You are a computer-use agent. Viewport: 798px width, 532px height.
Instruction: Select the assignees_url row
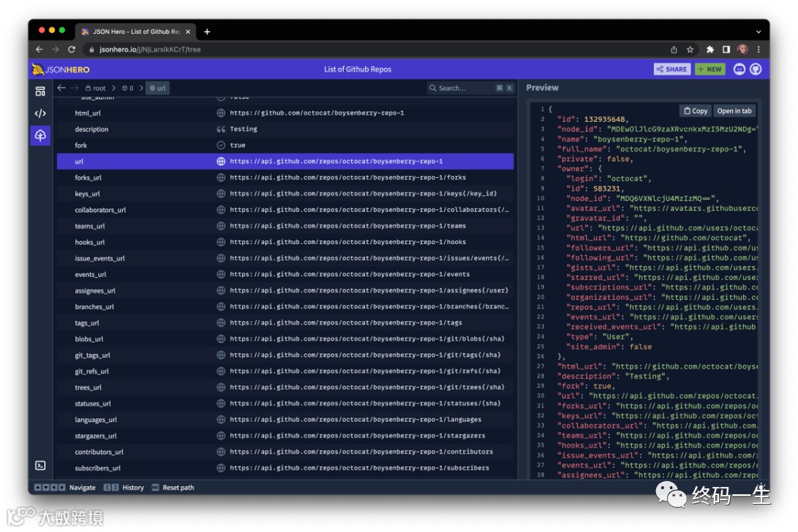coord(285,290)
